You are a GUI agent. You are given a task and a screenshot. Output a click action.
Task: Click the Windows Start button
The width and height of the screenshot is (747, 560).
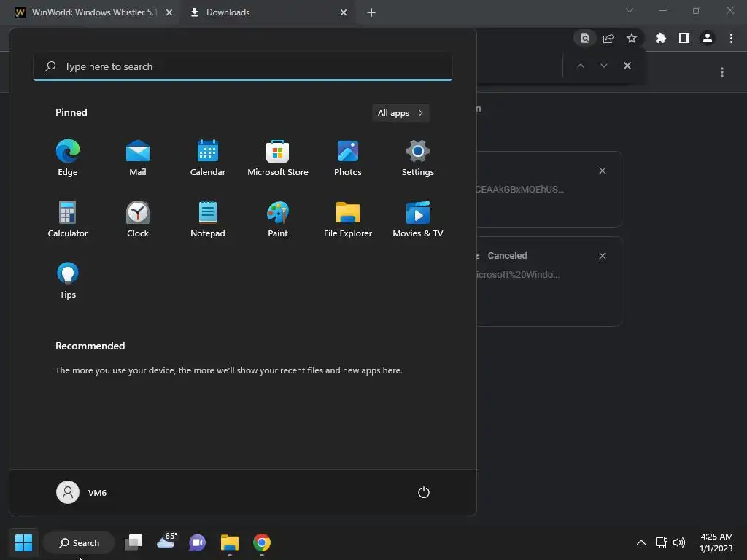tap(23, 542)
